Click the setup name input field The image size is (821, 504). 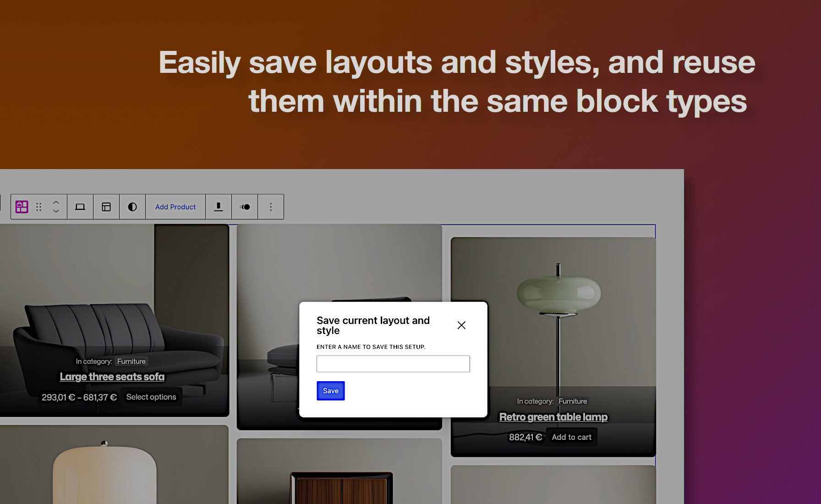[393, 363]
